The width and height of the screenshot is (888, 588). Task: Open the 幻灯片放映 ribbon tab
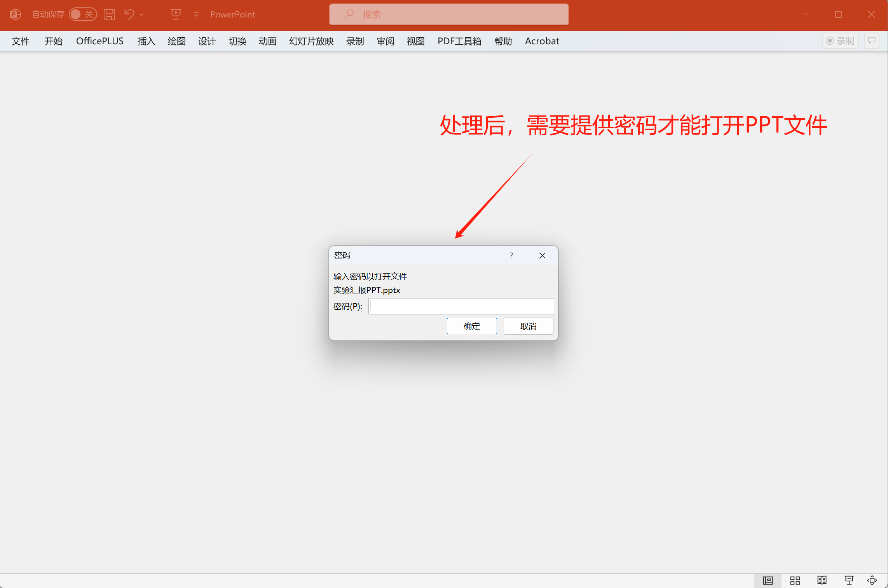pos(311,41)
